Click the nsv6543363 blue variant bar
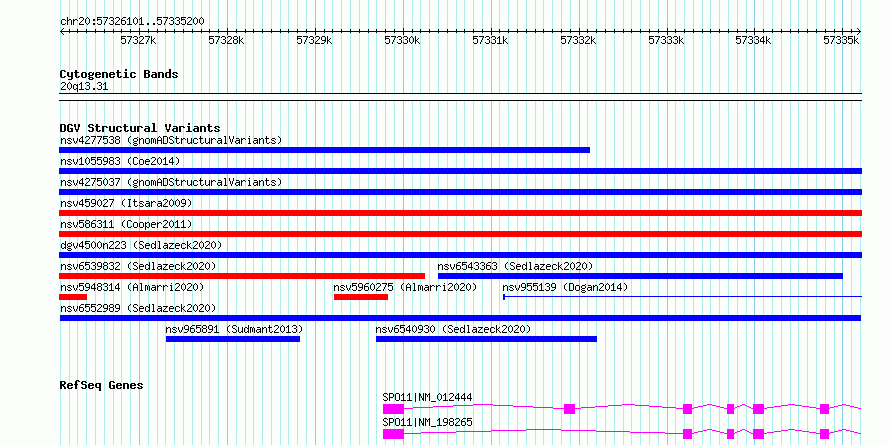This screenshot has height=445, width=890. pyautogui.click(x=640, y=276)
